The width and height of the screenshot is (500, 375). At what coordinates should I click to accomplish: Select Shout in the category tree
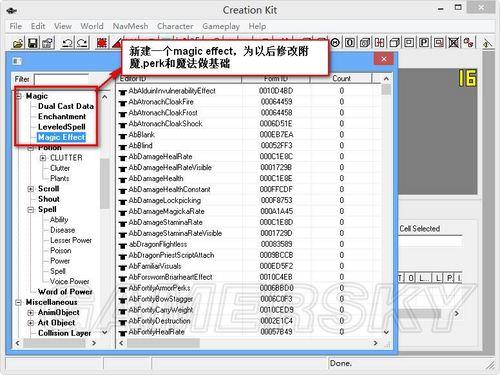[x=49, y=199]
